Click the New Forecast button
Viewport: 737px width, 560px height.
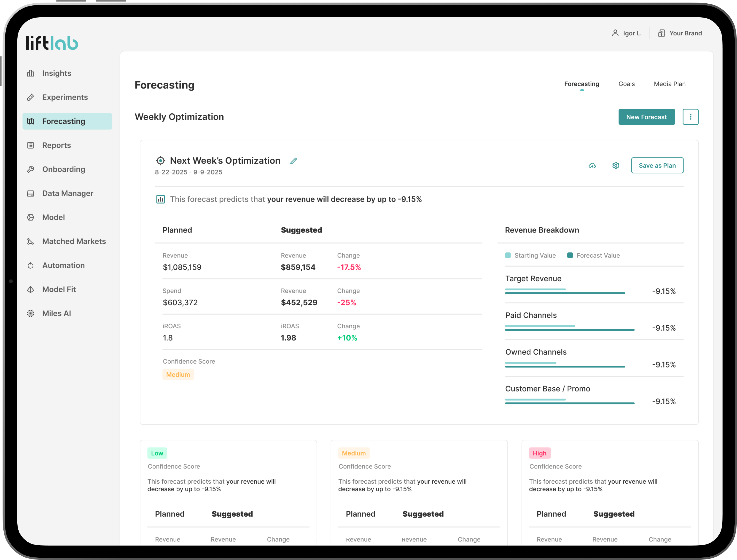pyautogui.click(x=646, y=117)
